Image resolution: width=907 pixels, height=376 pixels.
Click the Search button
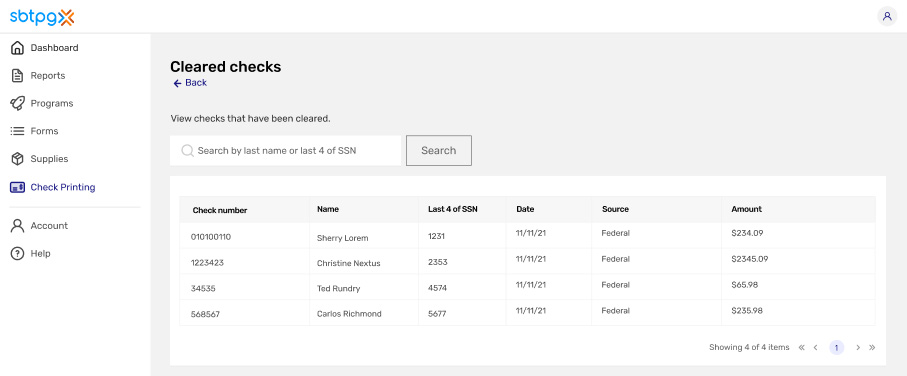[x=438, y=150]
